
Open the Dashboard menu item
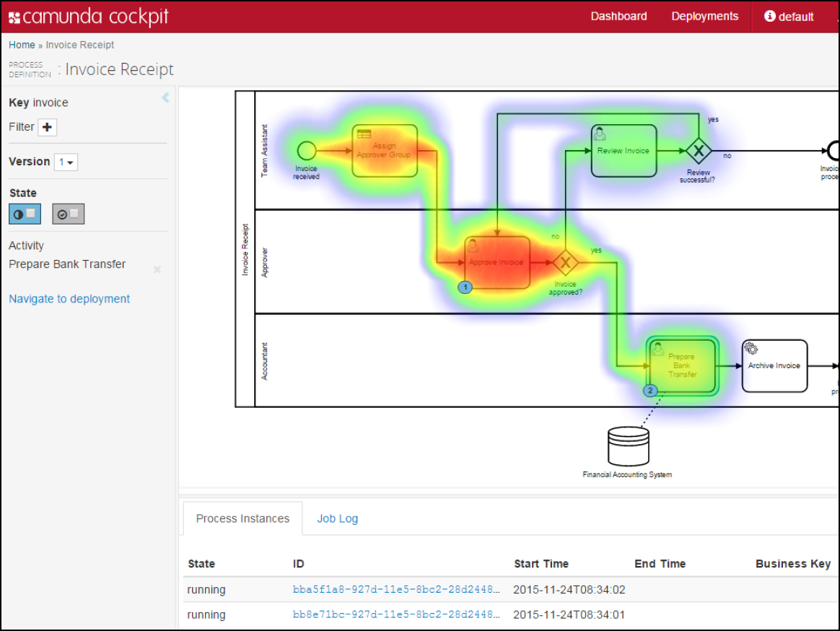point(618,17)
